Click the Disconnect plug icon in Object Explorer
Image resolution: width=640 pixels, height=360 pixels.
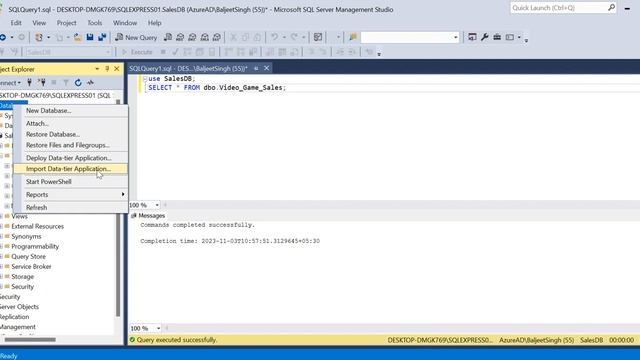pyautogui.click(x=42, y=82)
